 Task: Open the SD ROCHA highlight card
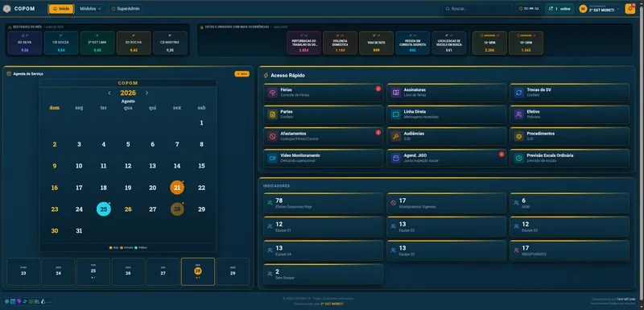click(134, 43)
